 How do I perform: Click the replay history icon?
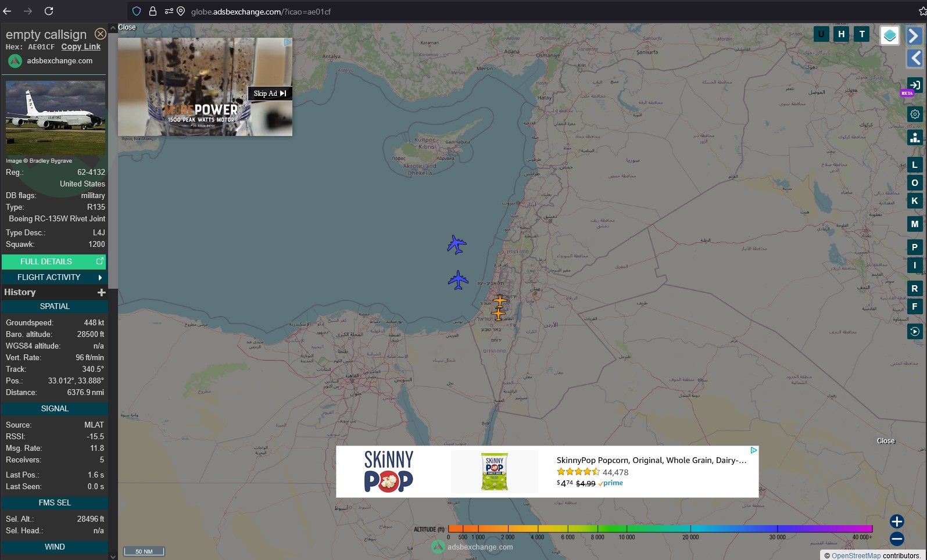click(x=915, y=331)
